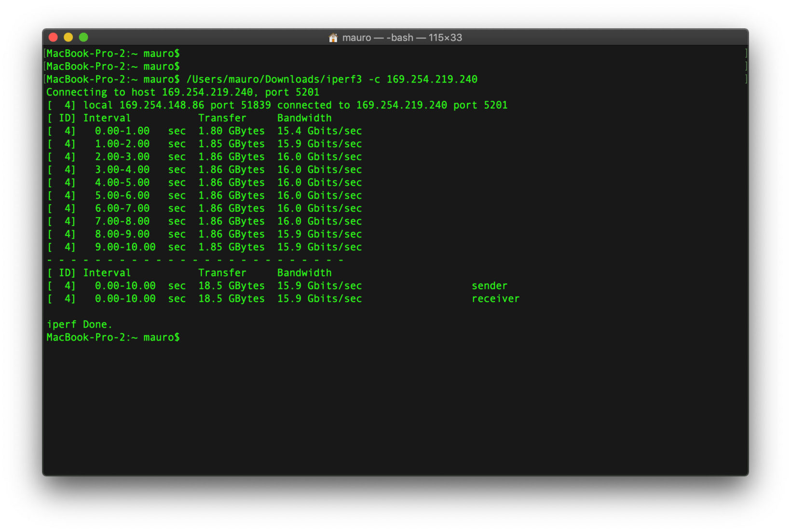Viewport: 791px width, 532px height.
Task: Click the interval '4.00-5.00'
Action: coord(122,182)
